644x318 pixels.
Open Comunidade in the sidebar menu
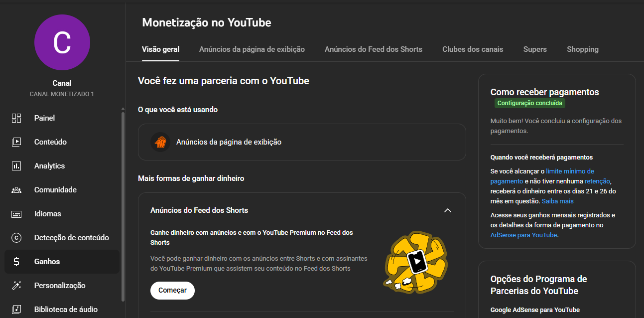(x=62, y=190)
